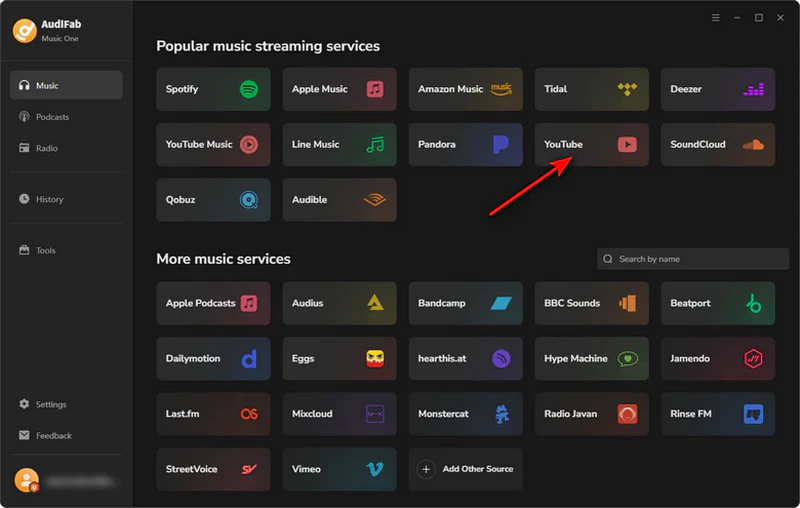Viewport: 800px width, 508px height.
Task: Click the Add Other Source button
Action: [465, 469]
